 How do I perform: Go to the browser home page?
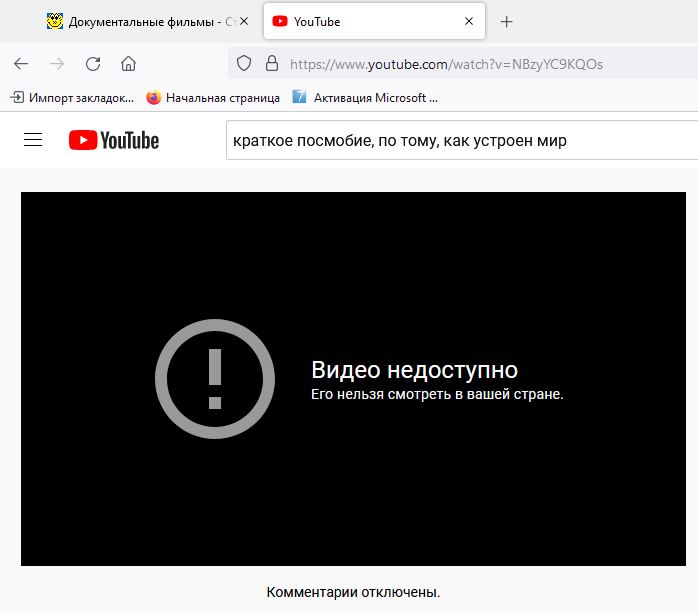click(128, 64)
